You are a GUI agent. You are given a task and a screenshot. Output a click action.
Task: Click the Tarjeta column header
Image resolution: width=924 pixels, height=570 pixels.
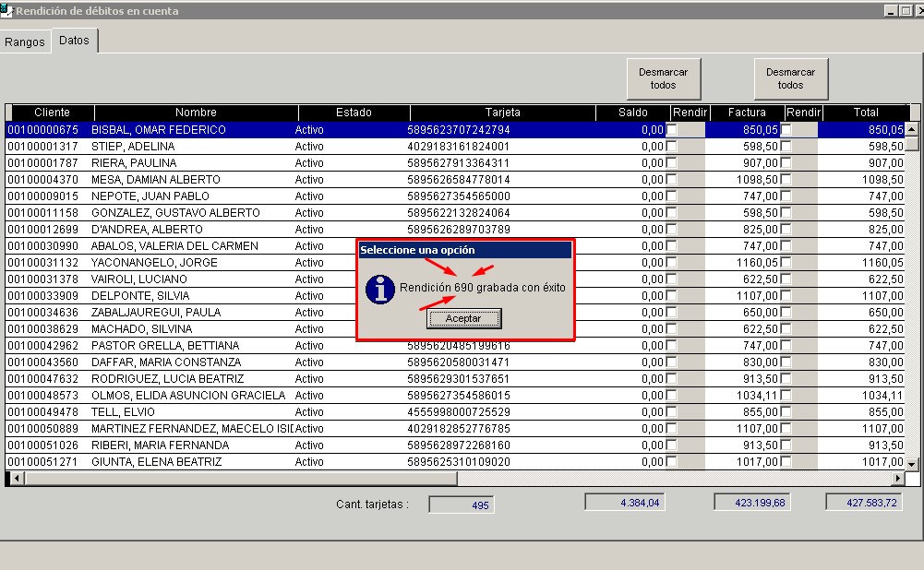point(502,113)
